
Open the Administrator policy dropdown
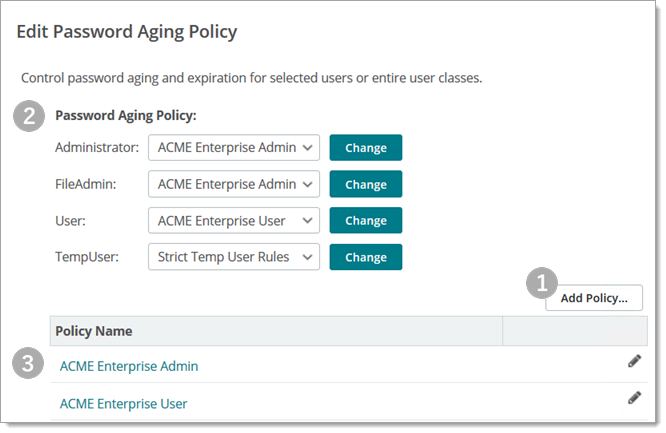click(x=234, y=148)
